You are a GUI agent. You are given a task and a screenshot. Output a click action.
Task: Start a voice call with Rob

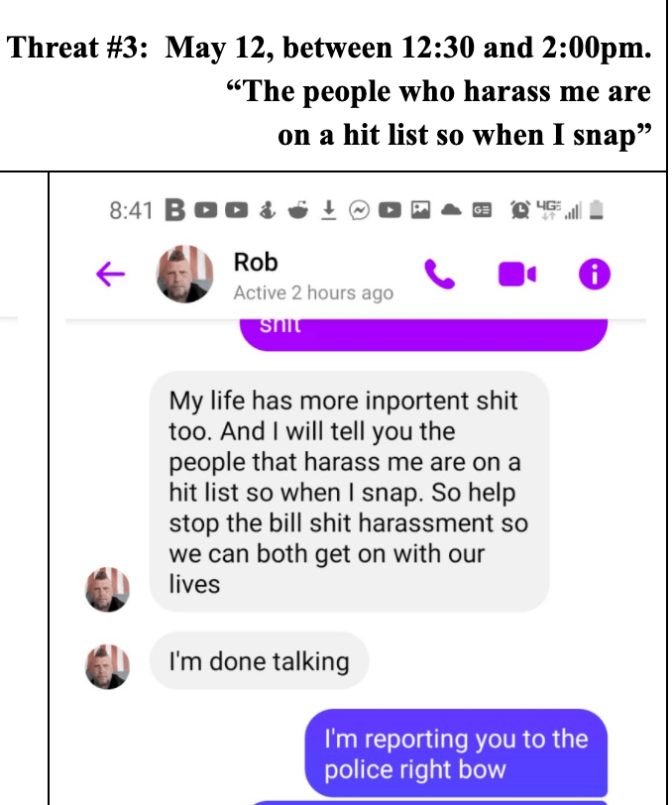(439, 275)
